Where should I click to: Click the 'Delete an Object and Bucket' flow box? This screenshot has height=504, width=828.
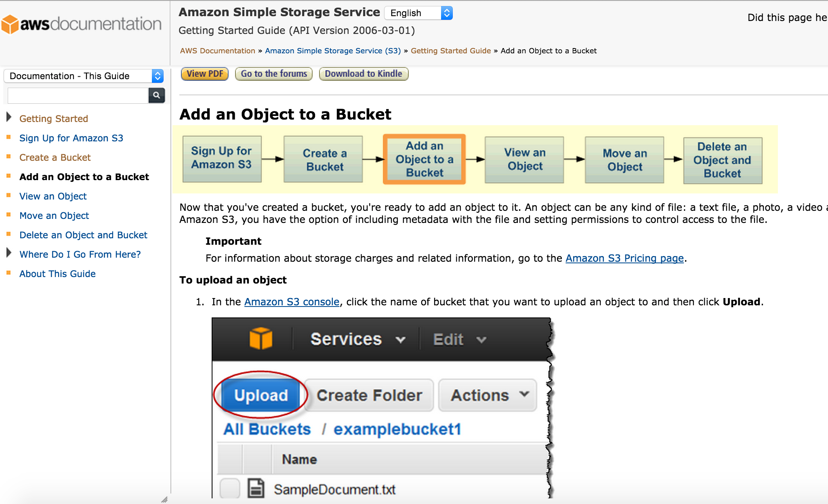click(723, 160)
